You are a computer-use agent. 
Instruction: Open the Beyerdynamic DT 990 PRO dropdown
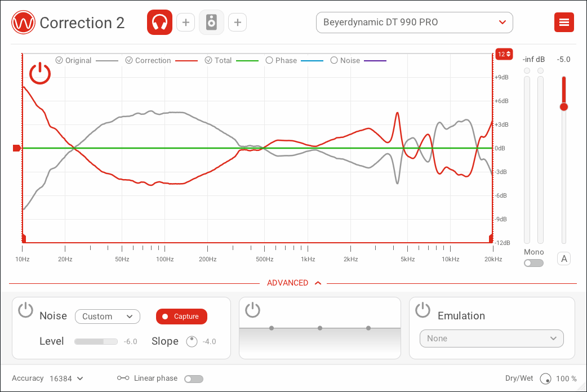point(415,23)
